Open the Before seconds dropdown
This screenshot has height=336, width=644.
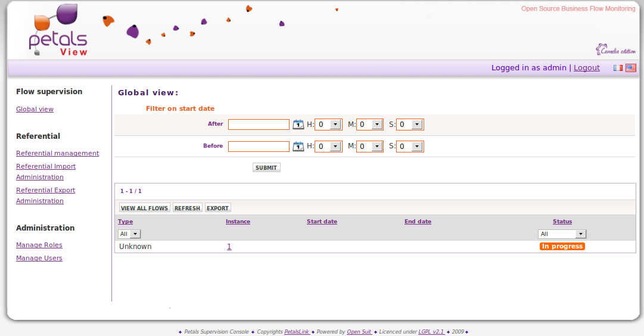coord(410,147)
